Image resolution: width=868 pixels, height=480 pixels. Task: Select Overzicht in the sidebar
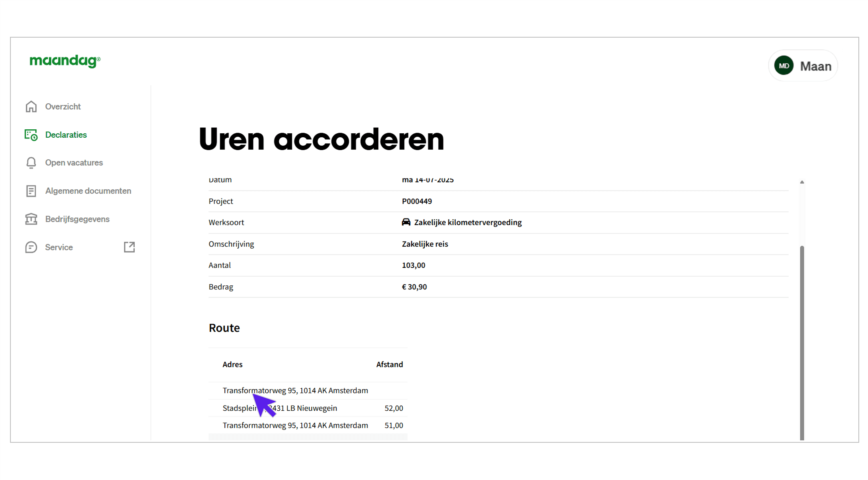click(x=64, y=106)
